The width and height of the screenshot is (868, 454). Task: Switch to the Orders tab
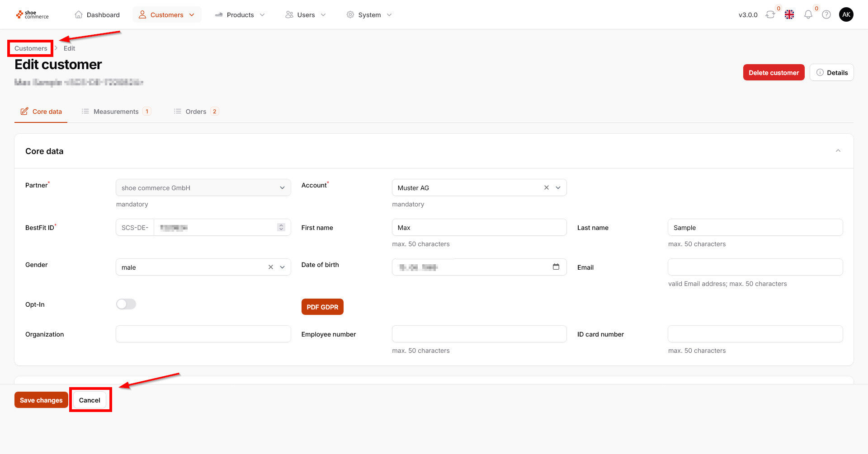196,112
